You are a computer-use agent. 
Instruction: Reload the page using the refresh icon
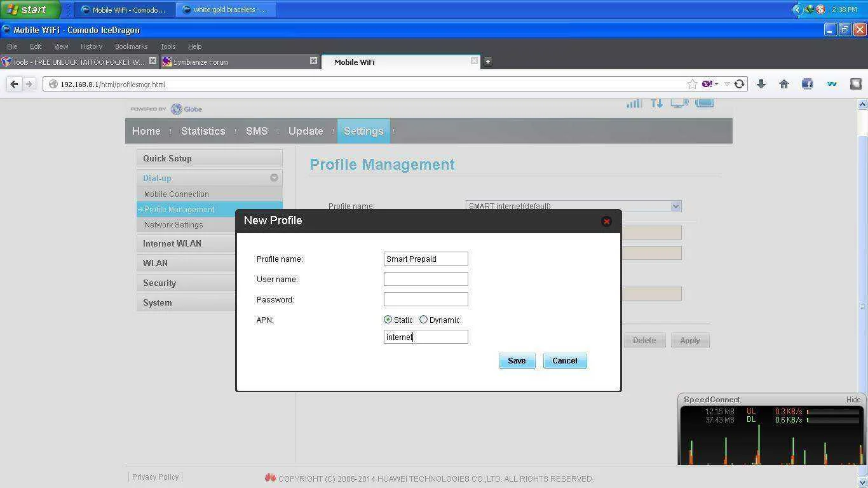(x=739, y=84)
